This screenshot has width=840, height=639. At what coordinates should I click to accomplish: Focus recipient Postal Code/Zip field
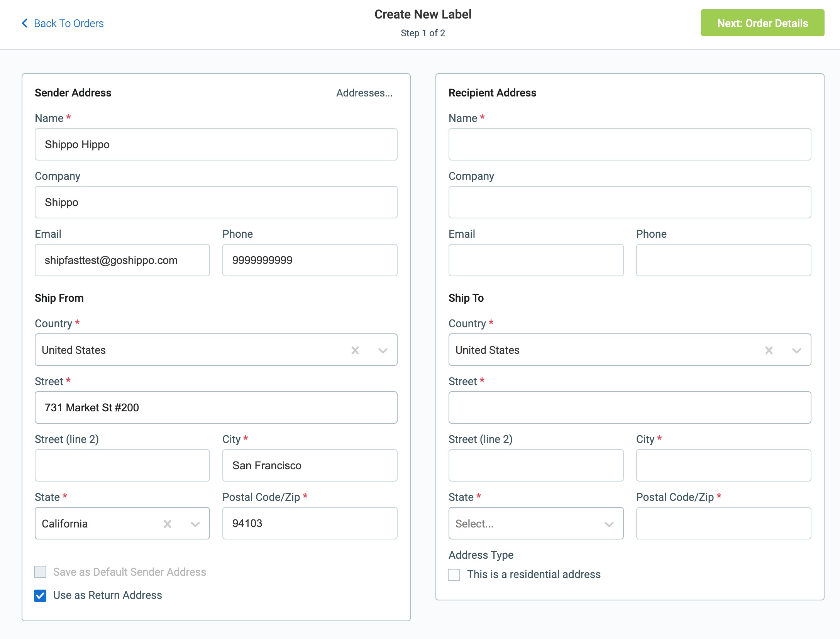(x=723, y=523)
